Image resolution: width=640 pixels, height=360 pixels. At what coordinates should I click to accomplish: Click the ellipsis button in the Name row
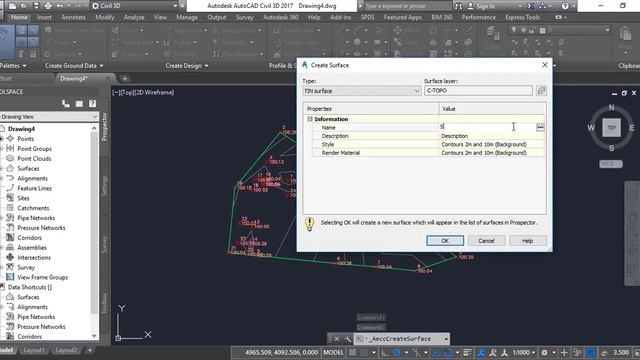tap(540, 127)
